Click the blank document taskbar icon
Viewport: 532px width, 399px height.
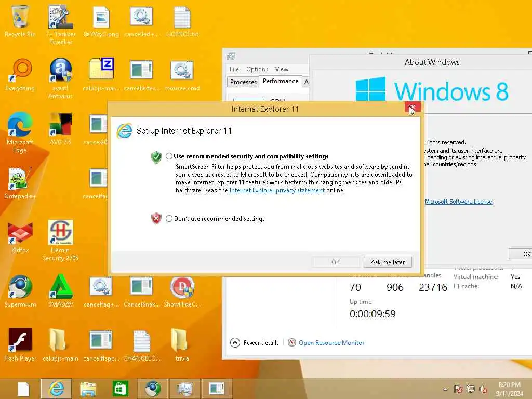point(23,389)
